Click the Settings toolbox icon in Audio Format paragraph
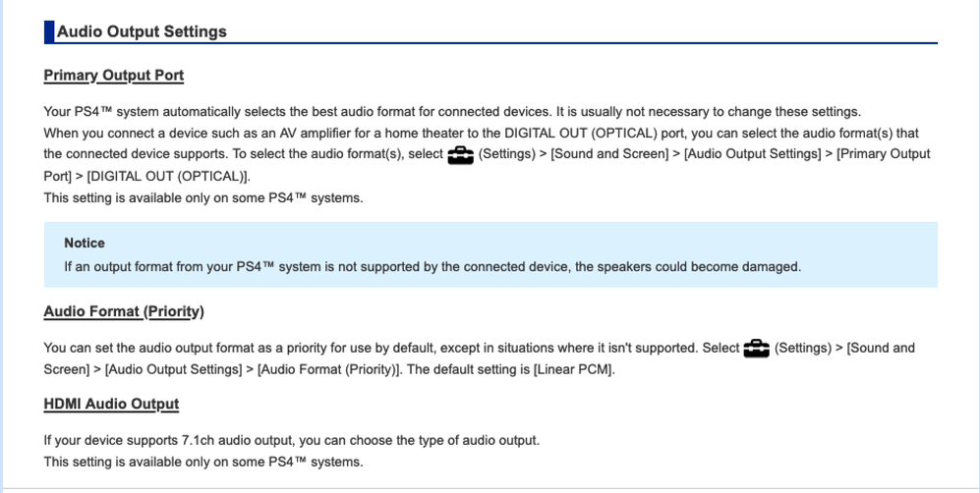 click(756, 349)
